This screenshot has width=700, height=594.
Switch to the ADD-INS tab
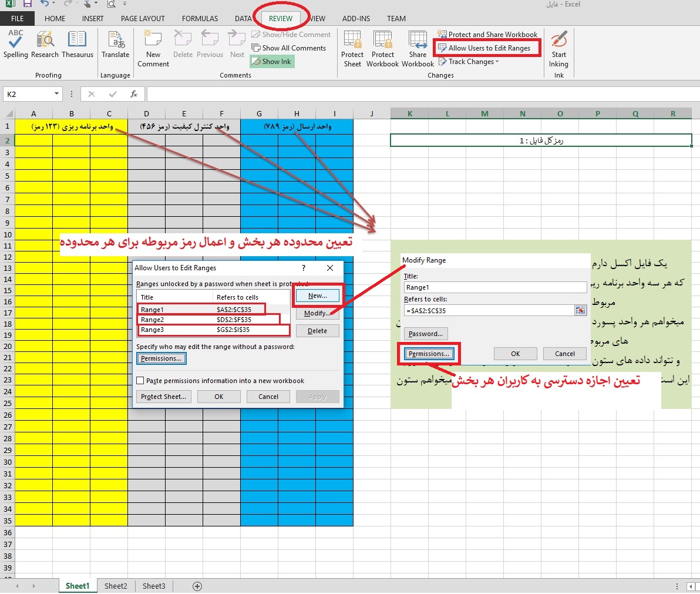click(x=356, y=18)
